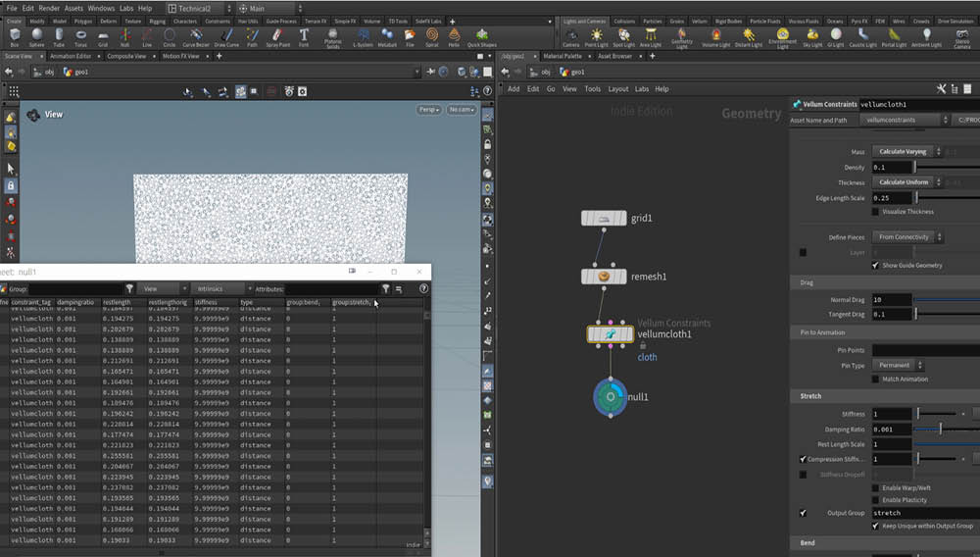This screenshot has height=557, width=980.
Task: Enable the Match Animation checkbox
Action: tap(876, 379)
